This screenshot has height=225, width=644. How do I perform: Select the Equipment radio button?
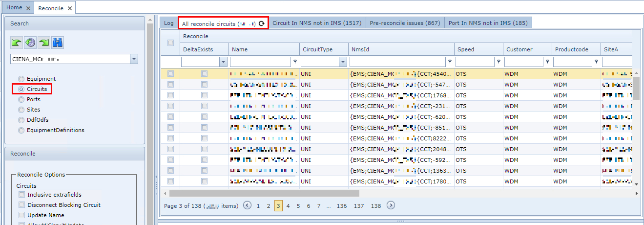[x=21, y=79]
